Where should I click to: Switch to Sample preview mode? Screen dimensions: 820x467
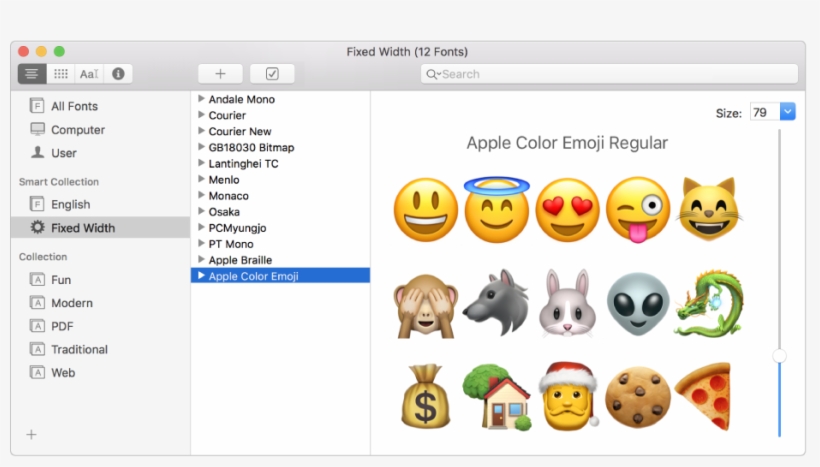click(32, 74)
